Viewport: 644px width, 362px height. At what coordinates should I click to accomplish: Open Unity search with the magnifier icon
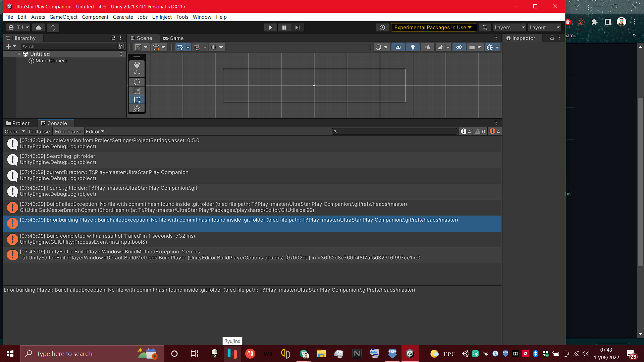[x=485, y=27]
